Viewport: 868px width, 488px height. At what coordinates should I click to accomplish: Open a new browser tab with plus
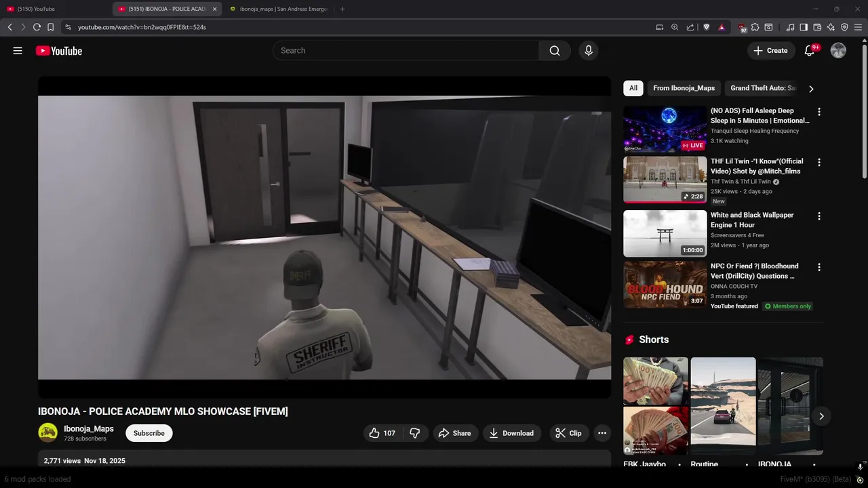(x=342, y=9)
